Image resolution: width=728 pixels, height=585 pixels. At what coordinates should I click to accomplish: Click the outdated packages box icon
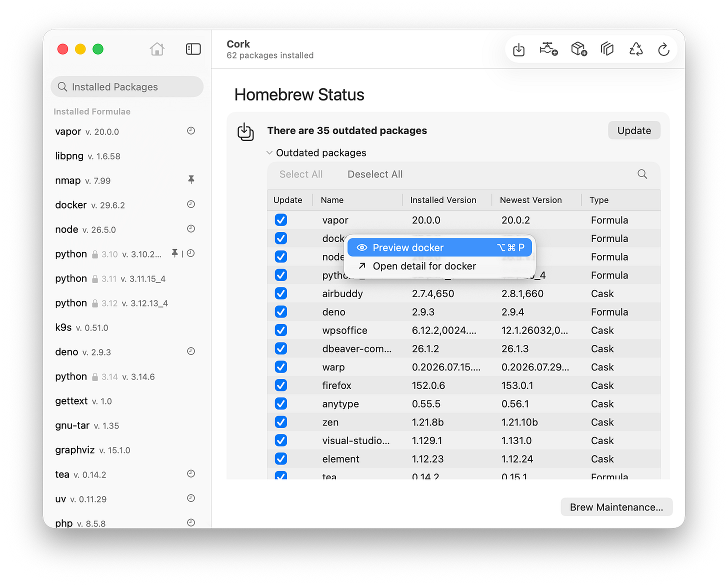[245, 131]
